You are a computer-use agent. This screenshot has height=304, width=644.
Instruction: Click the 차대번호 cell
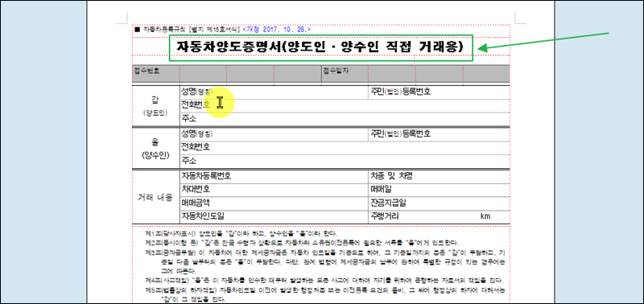[x=274, y=190]
